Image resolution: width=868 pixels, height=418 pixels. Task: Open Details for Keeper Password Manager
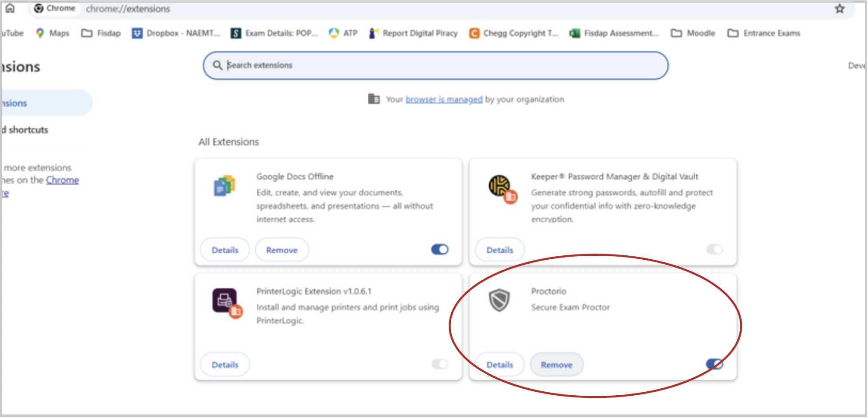point(500,250)
